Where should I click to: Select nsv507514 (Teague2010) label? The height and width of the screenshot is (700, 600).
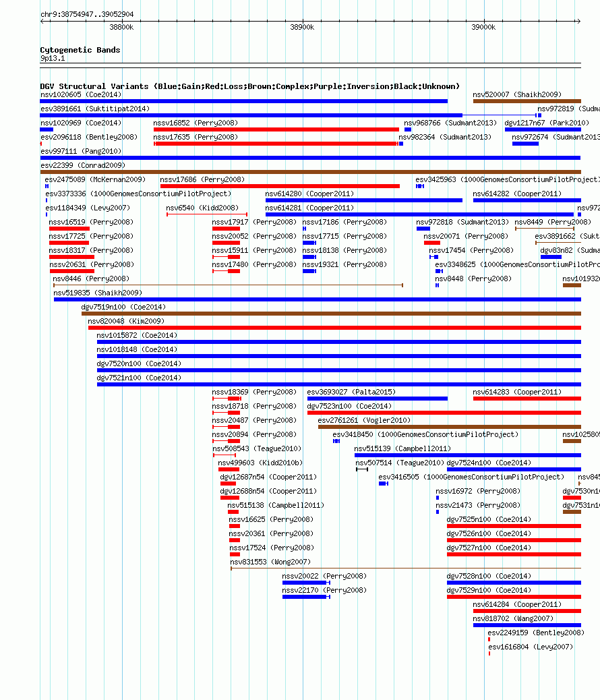pyautogui.click(x=400, y=463)
